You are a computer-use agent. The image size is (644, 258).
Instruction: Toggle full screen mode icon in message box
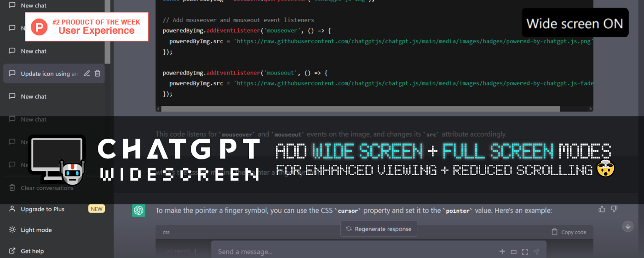[x=525, y=252]
